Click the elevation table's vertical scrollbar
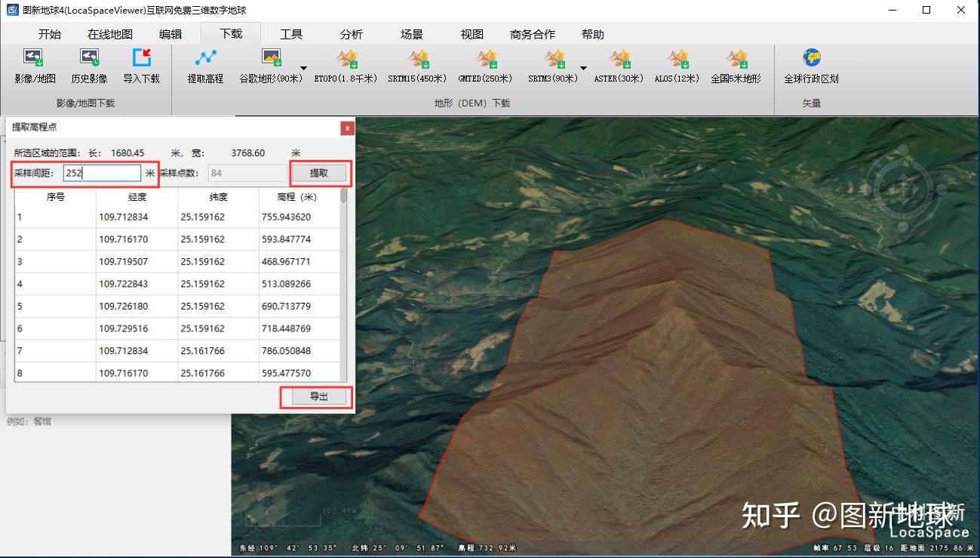The height and width of the screenshot is (558, 980). click(x=344, y=284)
